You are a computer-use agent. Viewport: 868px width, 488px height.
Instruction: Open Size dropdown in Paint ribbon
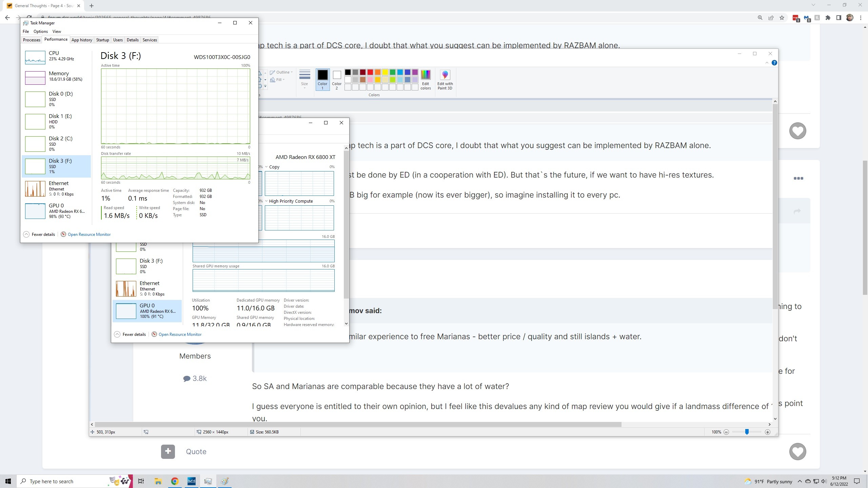click(x=304, y=80)
